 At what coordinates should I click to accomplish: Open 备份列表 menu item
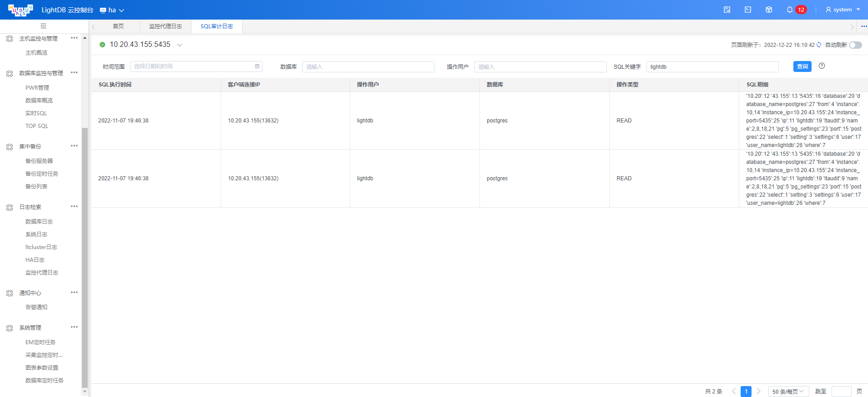coord(36,187)
